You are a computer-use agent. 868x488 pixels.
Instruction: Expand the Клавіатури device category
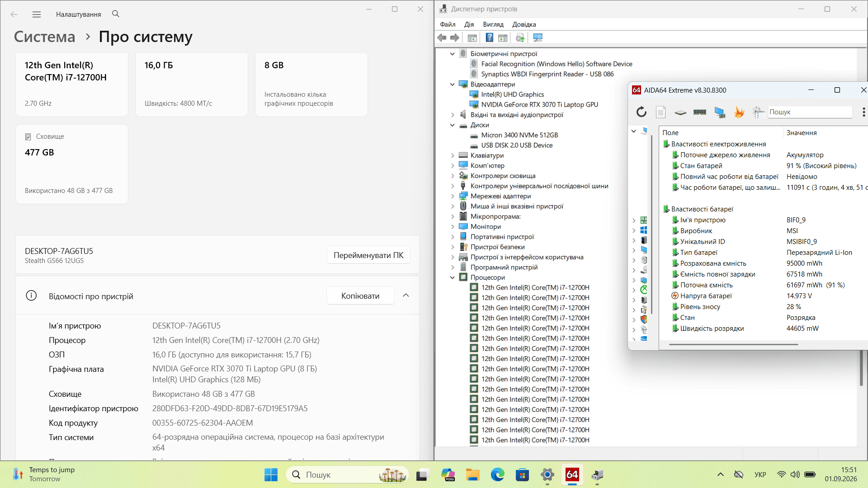tap(453, 155)
